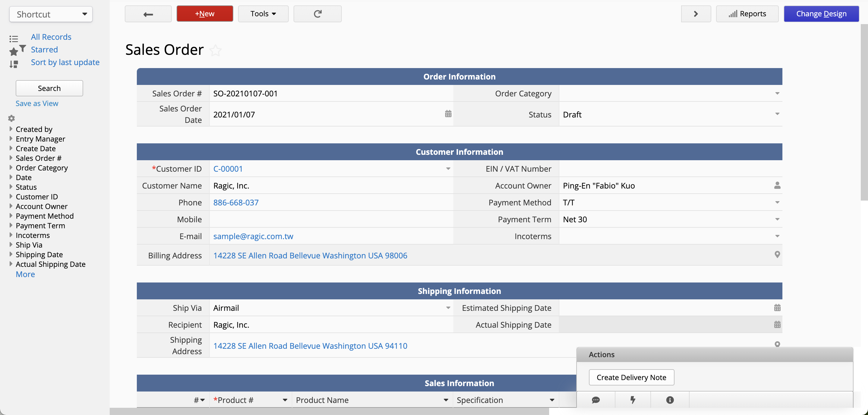The image size is (868, 415).
Task: Open the Tools menu
Action: [263, 14]
